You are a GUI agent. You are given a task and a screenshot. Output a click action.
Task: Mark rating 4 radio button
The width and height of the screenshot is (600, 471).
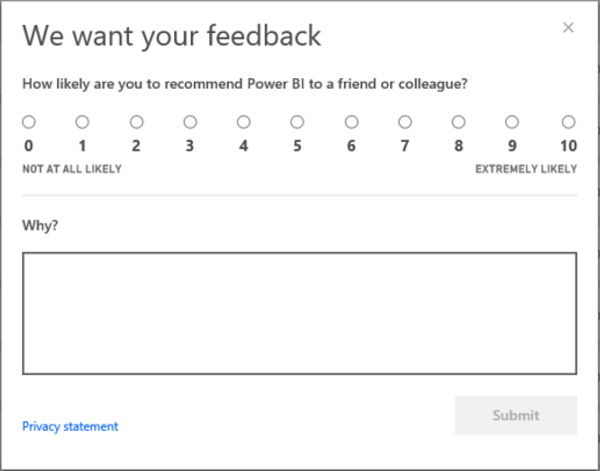[x=244, y=122]
